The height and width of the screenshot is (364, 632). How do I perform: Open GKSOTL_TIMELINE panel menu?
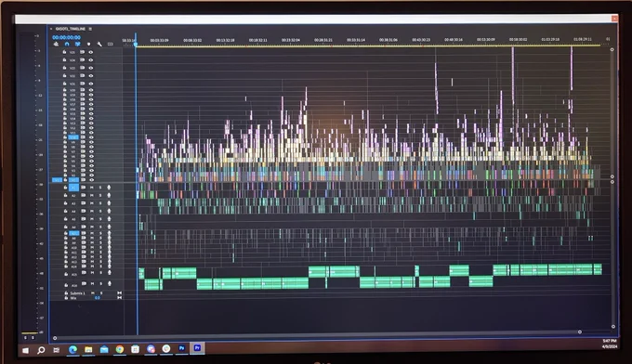[x=90, y=29]
